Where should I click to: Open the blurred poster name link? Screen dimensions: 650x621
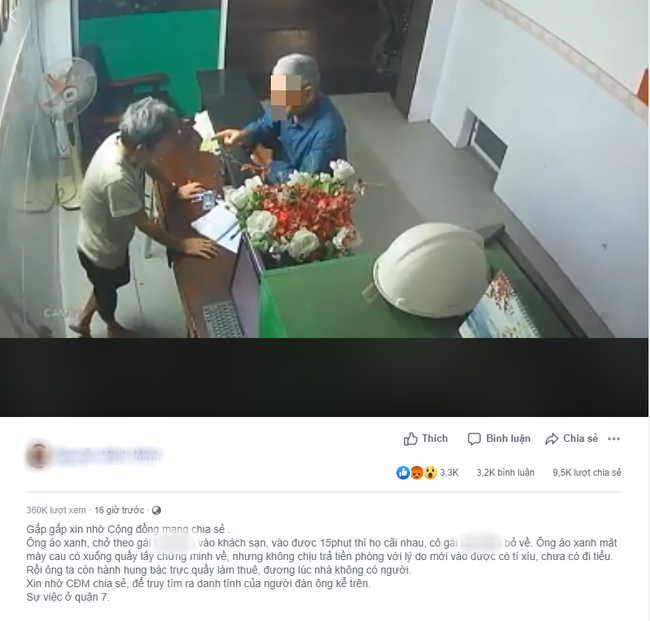coord(108,455)
